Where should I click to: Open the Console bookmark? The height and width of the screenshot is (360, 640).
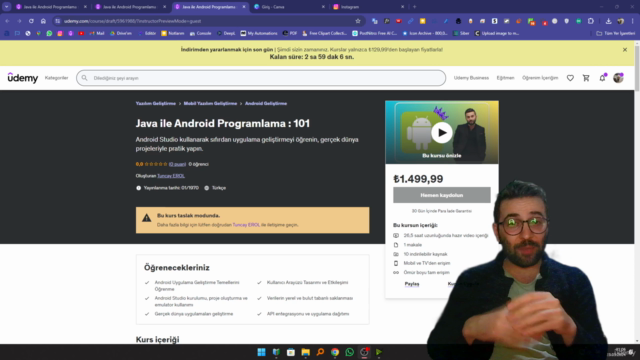200,33
